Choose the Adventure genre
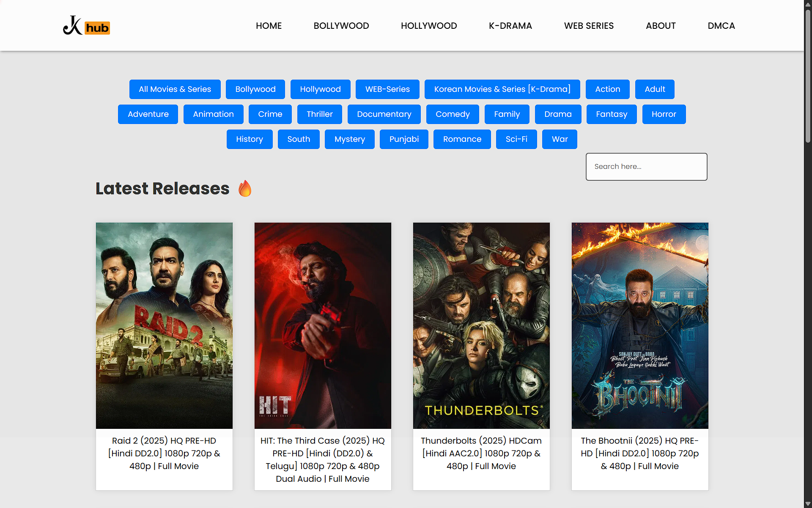Viewport: 812px width, 508px height. point(148,114)
